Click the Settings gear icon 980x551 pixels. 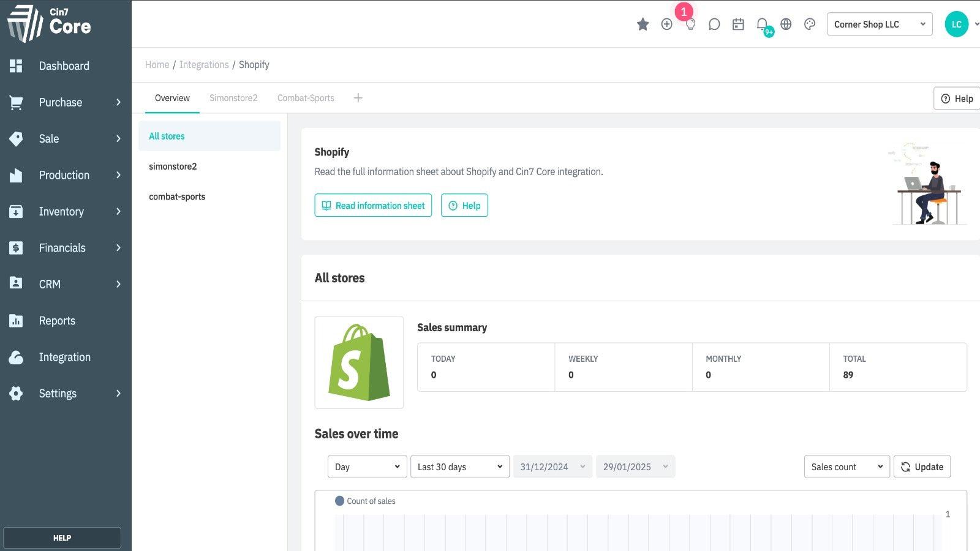click(16, 394)
